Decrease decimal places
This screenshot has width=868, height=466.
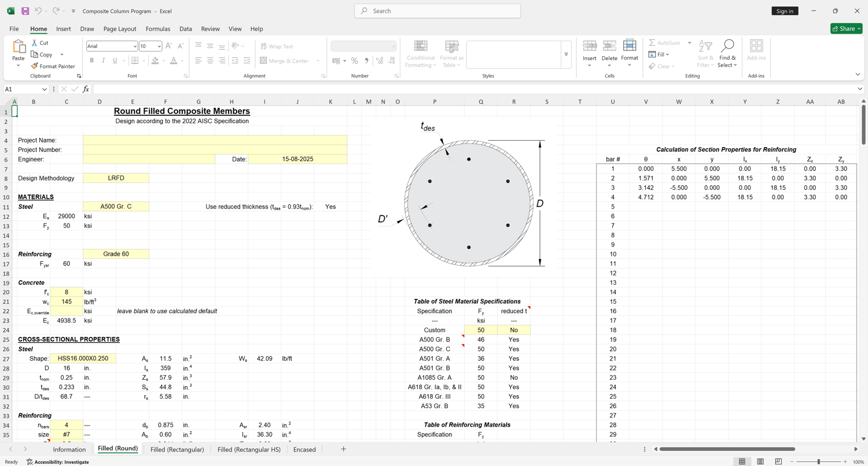(392, 61)
